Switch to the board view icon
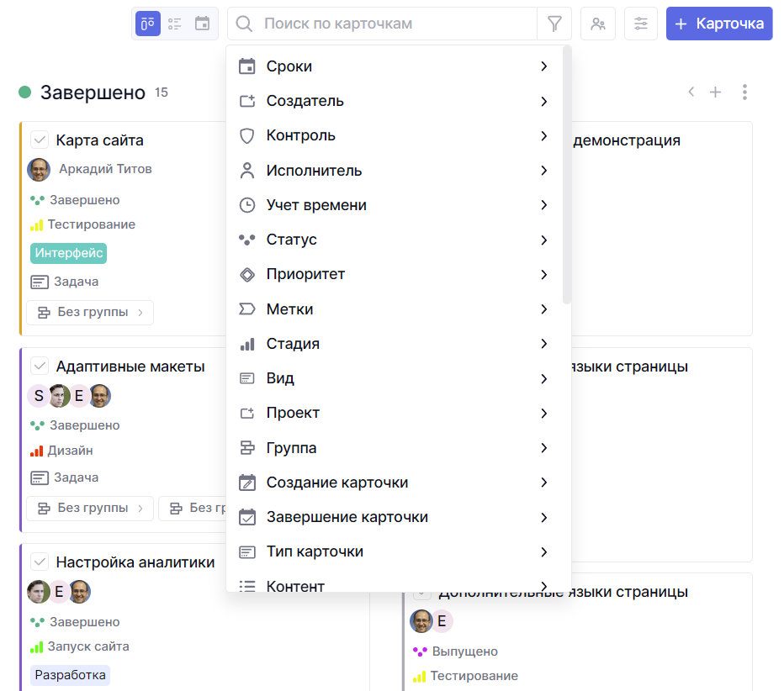The width and height of the screenshot is (784, 691). click(148, 24)
